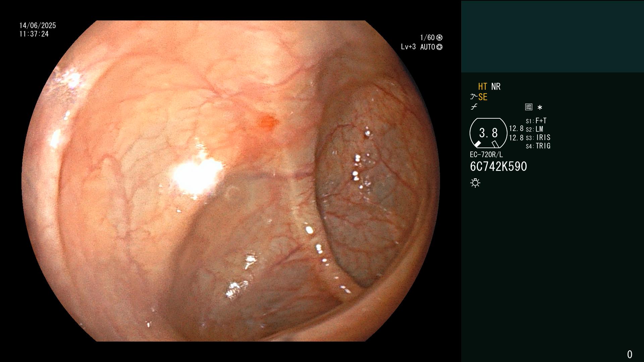This screenshot has height=362, width=644.
Task: Click the asterisk indicator icon
Action: (x=540, y=107)
